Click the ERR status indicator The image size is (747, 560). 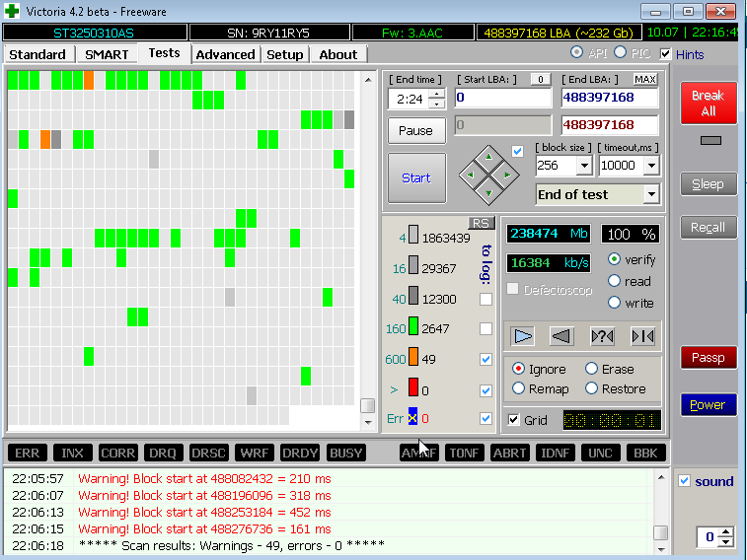click(28, 453)
